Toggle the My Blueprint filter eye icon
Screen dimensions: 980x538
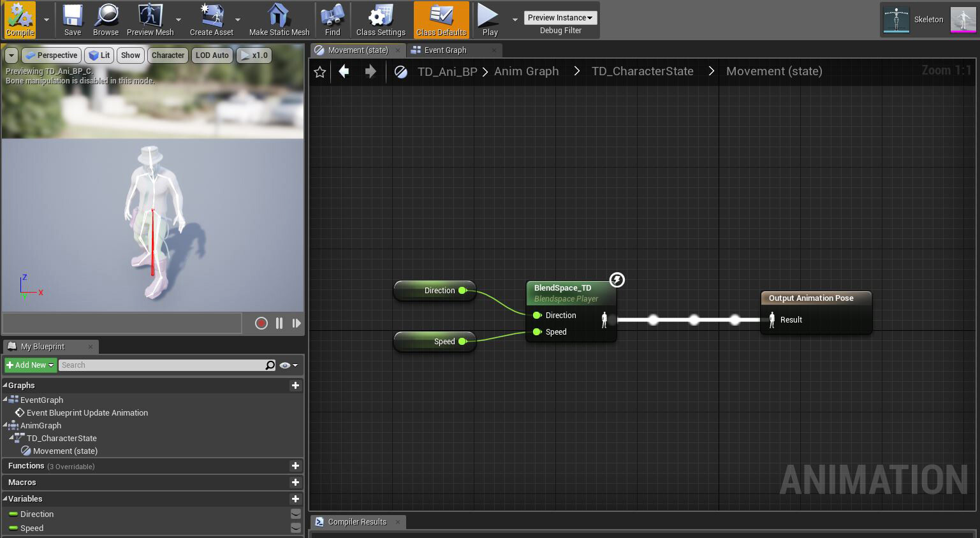tap(284, 365)
